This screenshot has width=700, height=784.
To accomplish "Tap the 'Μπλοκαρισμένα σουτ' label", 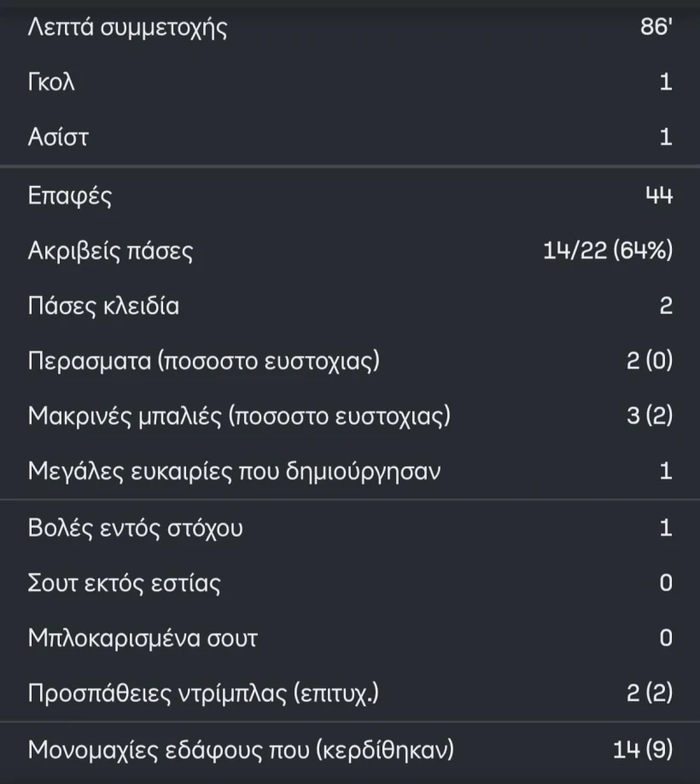I will 143,638.
